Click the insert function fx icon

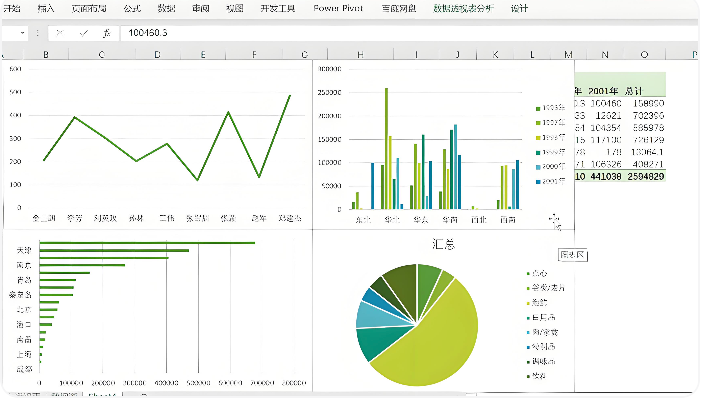[106, 33]
